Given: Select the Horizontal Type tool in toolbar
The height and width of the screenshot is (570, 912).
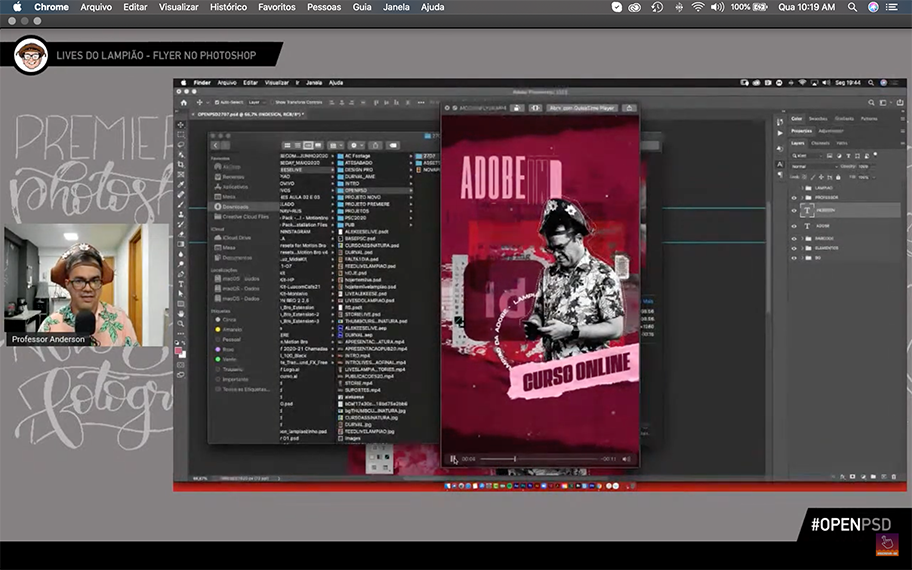Looking at the screenshot, I should 181,284.
